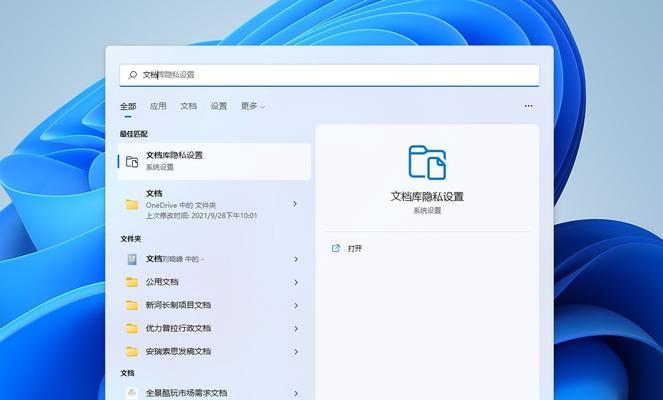Click the 最佳匹配 section heading

134,134
